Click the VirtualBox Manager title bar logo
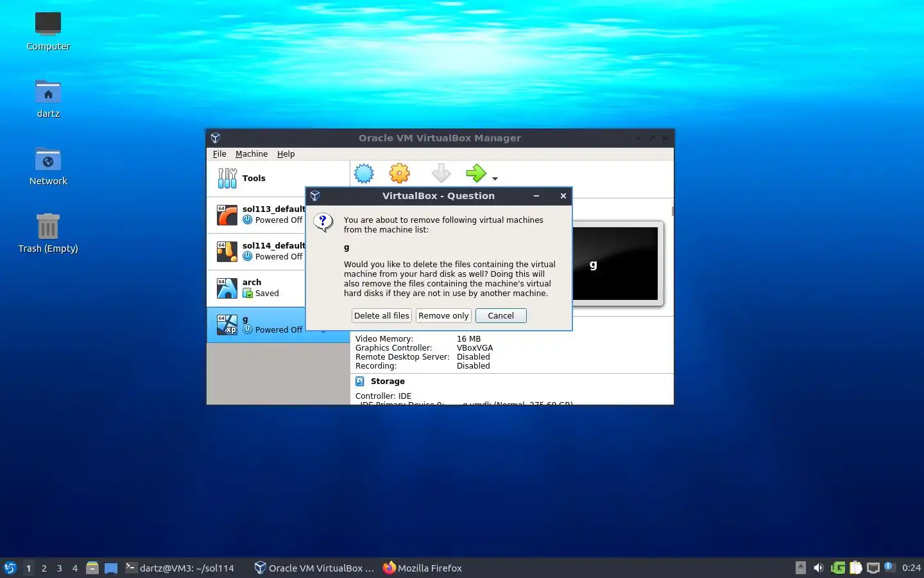The width and height of the screenshot is (924, 578). [216, 137]
